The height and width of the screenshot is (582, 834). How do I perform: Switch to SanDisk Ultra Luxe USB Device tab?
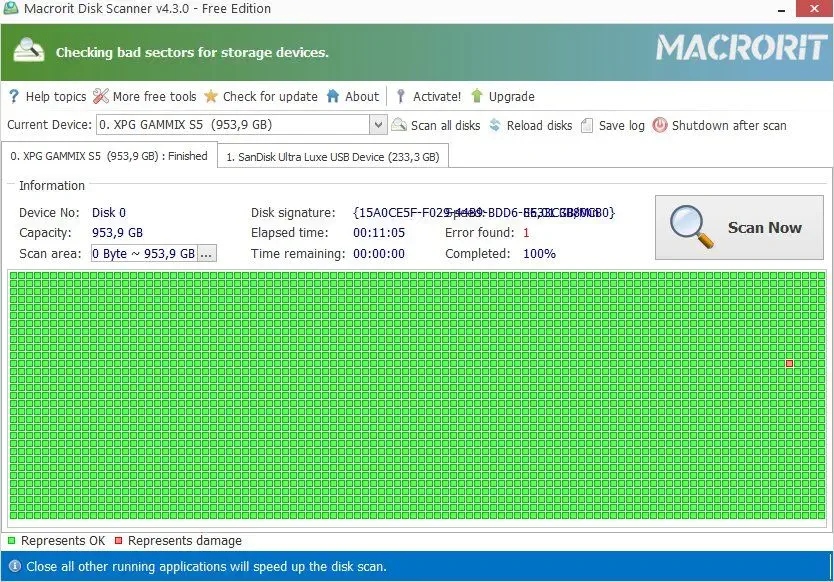333,157
